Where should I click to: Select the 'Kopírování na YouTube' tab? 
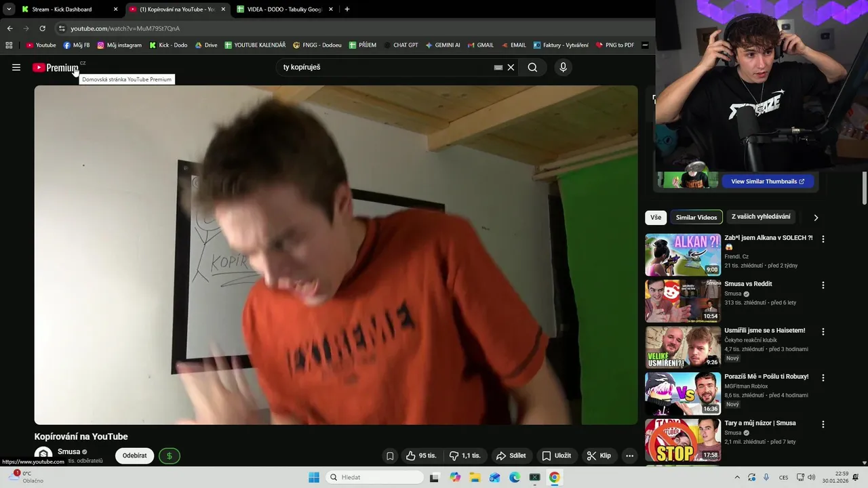(x=177, y=9)
